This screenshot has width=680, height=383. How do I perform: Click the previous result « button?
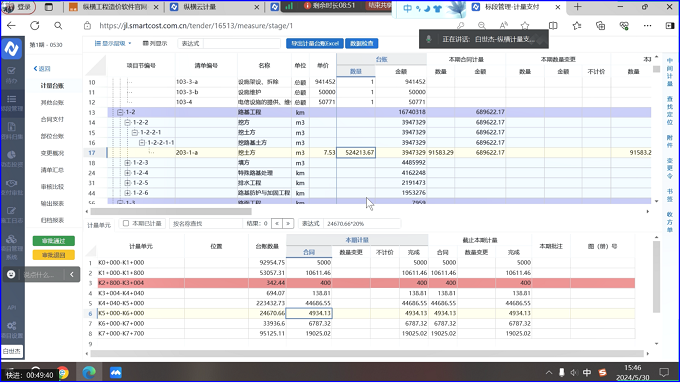pos(277,223)
